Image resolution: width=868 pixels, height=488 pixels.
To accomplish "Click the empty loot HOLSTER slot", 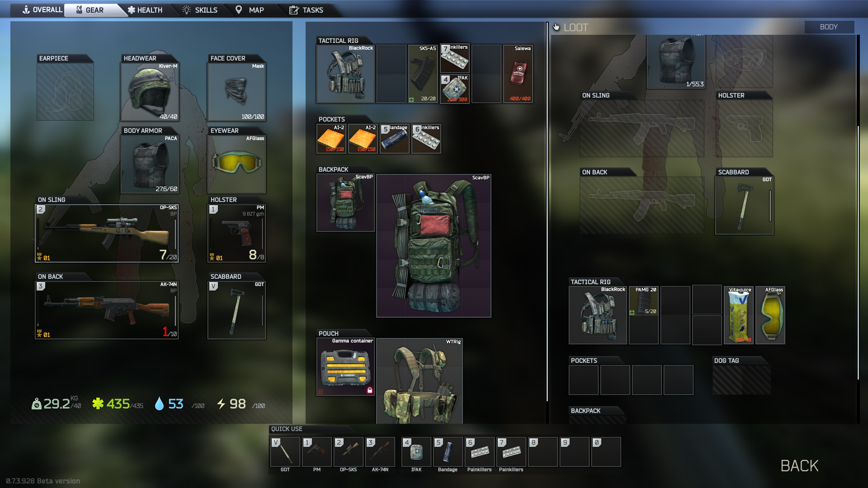I will (x=744, y=128).
